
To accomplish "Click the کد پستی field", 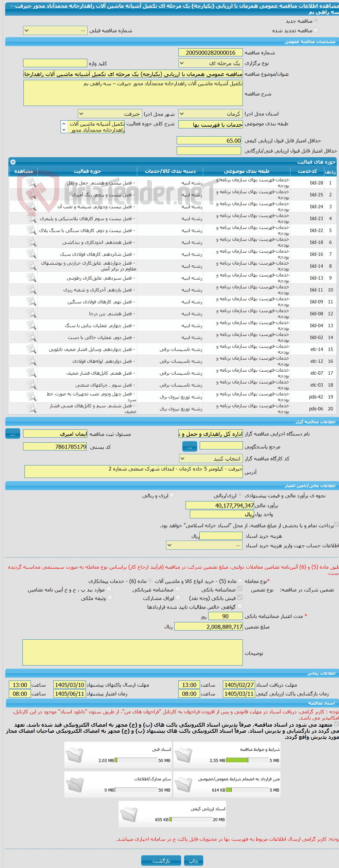I will point(55,446).
